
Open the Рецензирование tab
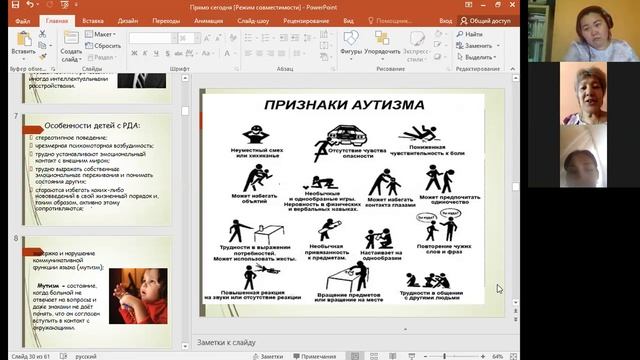coord(306,21)
